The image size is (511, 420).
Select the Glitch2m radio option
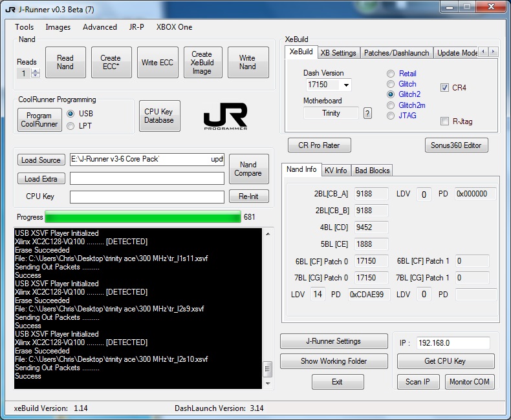(391, 105)
